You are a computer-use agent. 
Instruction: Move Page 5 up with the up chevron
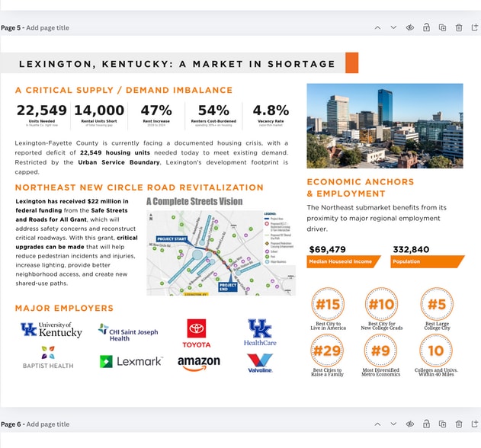click(377, 27)
